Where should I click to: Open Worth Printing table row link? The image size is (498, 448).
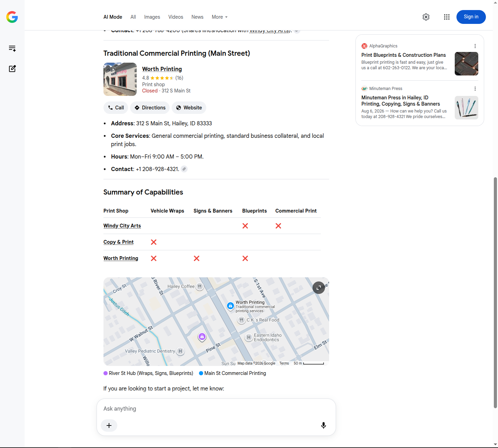coord(121,258)
